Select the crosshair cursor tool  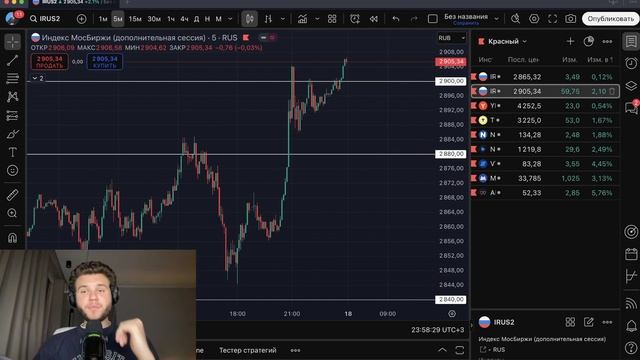pos(13,42)
